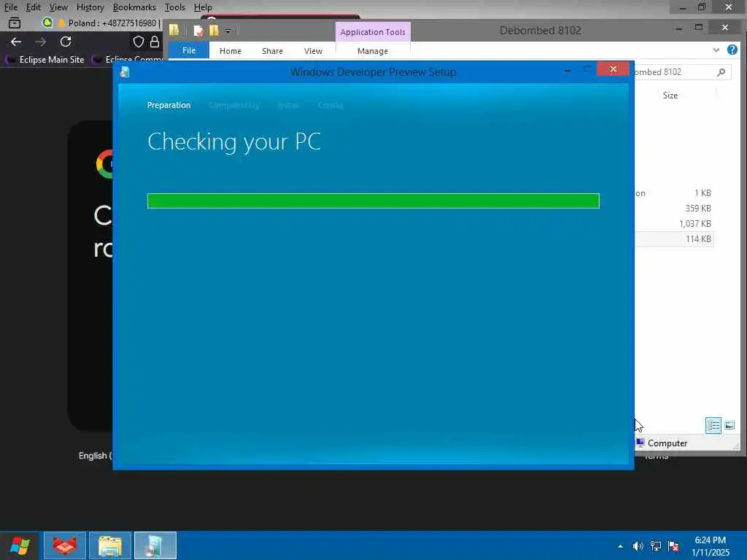Click the browser sidebar toggle icon
Viewport: 747px width, 560px height.
click(x=15, y=23)
